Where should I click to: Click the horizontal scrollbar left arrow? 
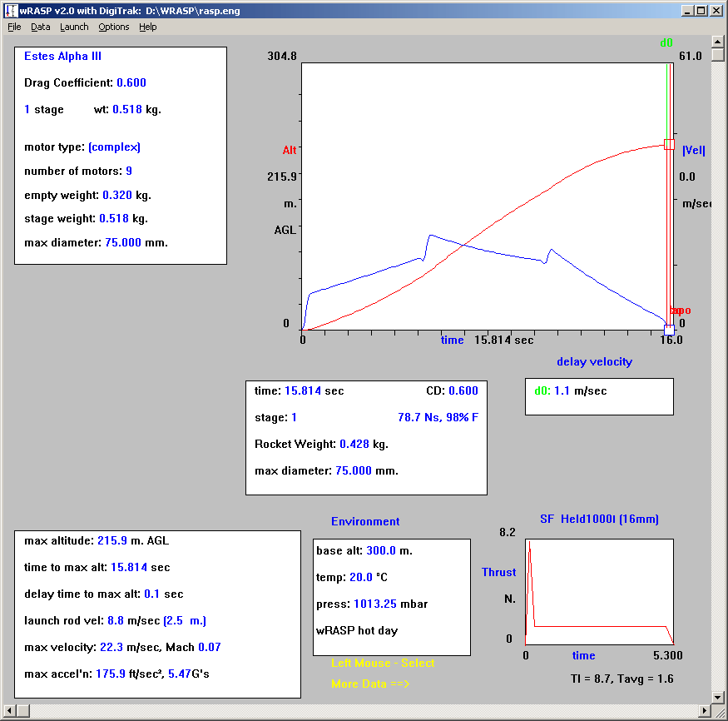(10, 710)
